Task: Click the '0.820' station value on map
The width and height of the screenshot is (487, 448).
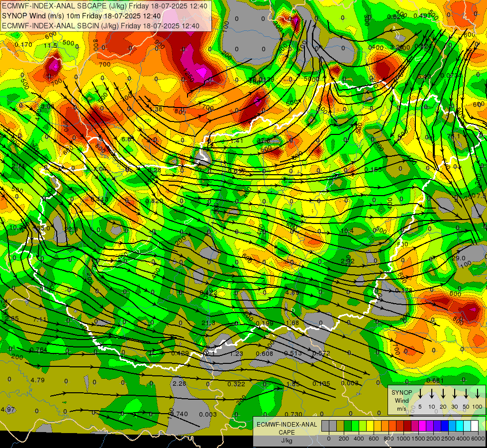Action: click(x=154, y=201)
